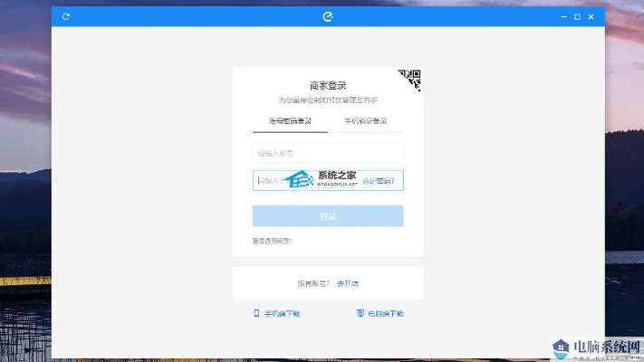Click the 登录遇到问题? help link
644x362 pixels.
click(x=272, y=241)
